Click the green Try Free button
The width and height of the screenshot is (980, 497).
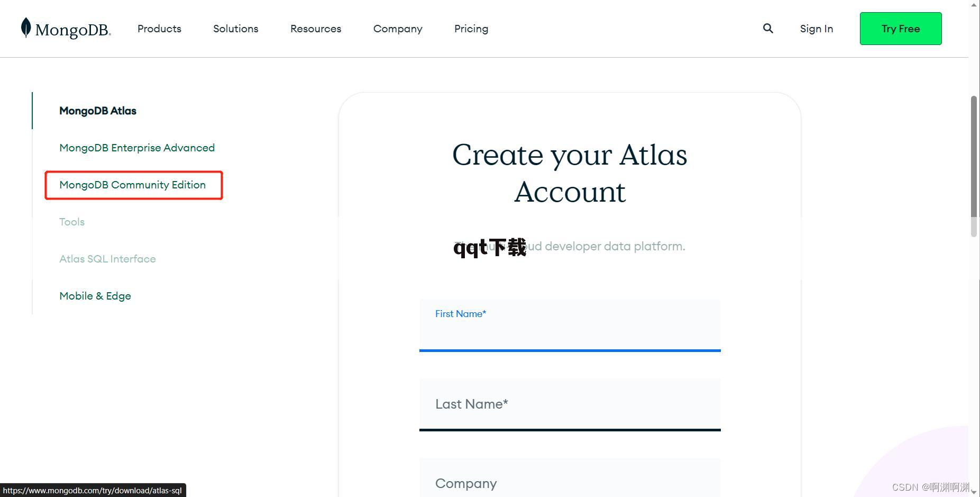[x=901, y=29]
